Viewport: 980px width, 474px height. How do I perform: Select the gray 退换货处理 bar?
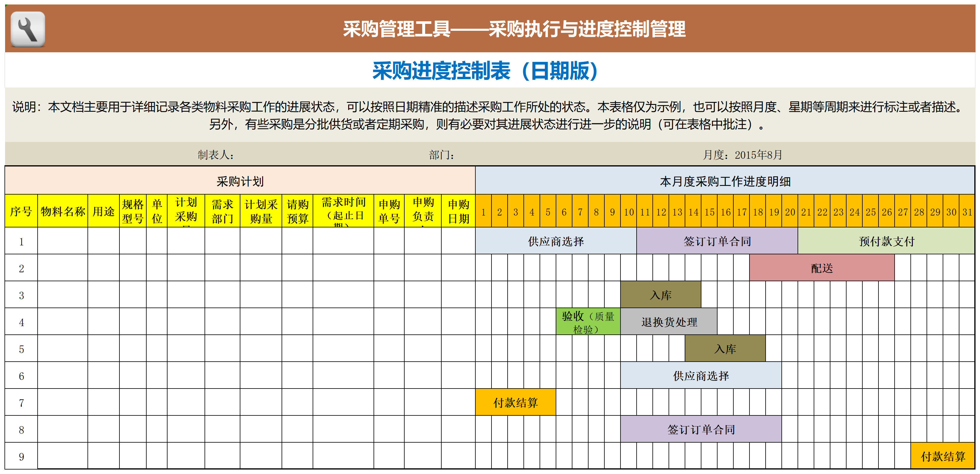click(669, 322)
